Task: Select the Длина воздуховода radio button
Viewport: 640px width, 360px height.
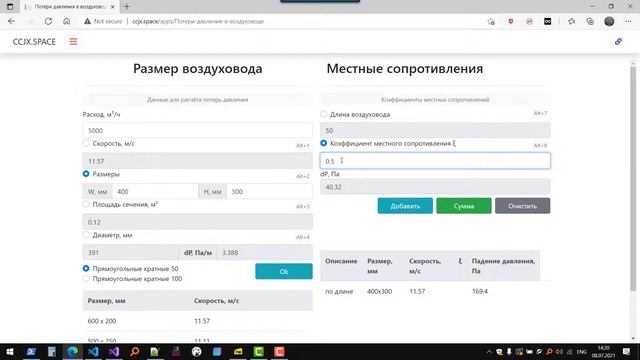Action: [x=324, y=114]
